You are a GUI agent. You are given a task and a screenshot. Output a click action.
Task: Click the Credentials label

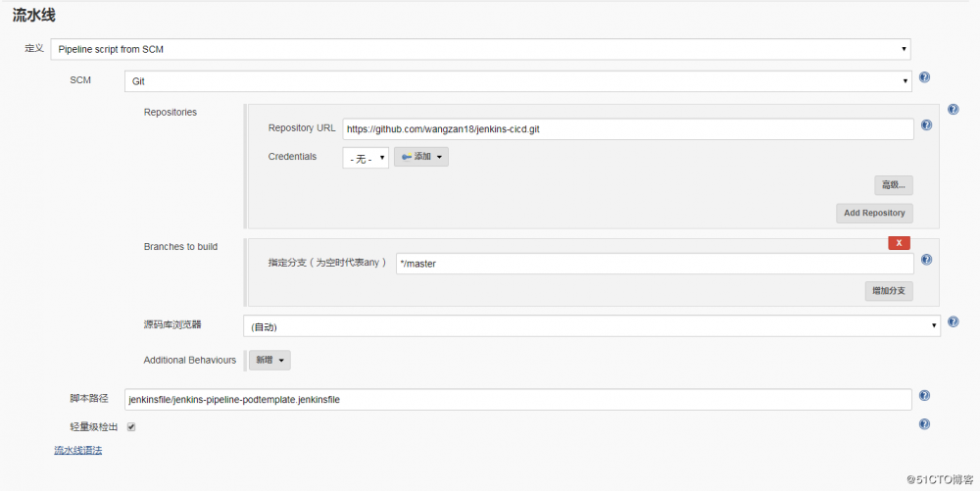(292, 157)
